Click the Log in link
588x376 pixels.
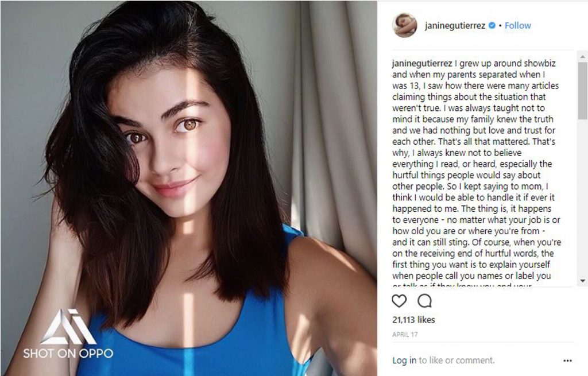[x=404, y=361]
